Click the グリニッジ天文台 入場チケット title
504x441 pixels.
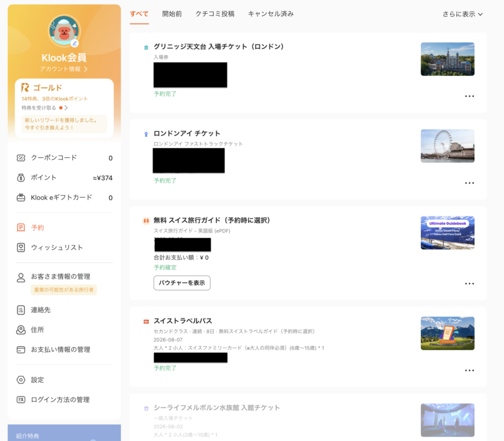(x=219, y=47)
